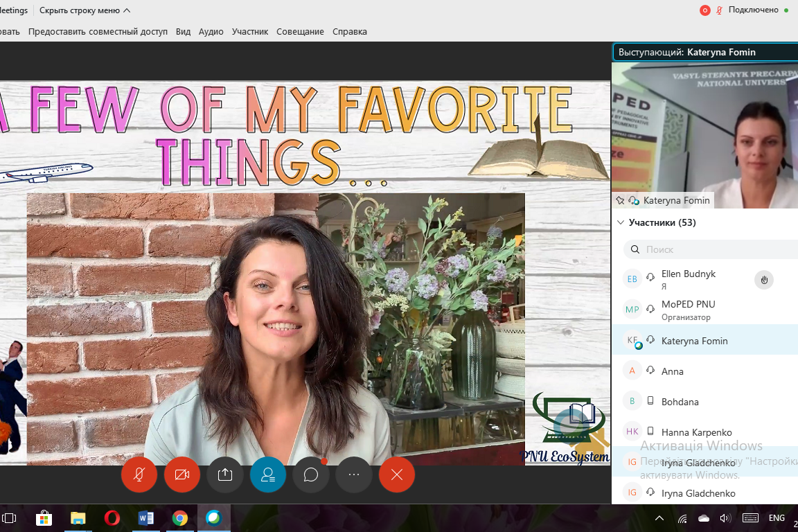Turn on the camera video button
Viewport: 798px width, 532px height.
[181, 475]
